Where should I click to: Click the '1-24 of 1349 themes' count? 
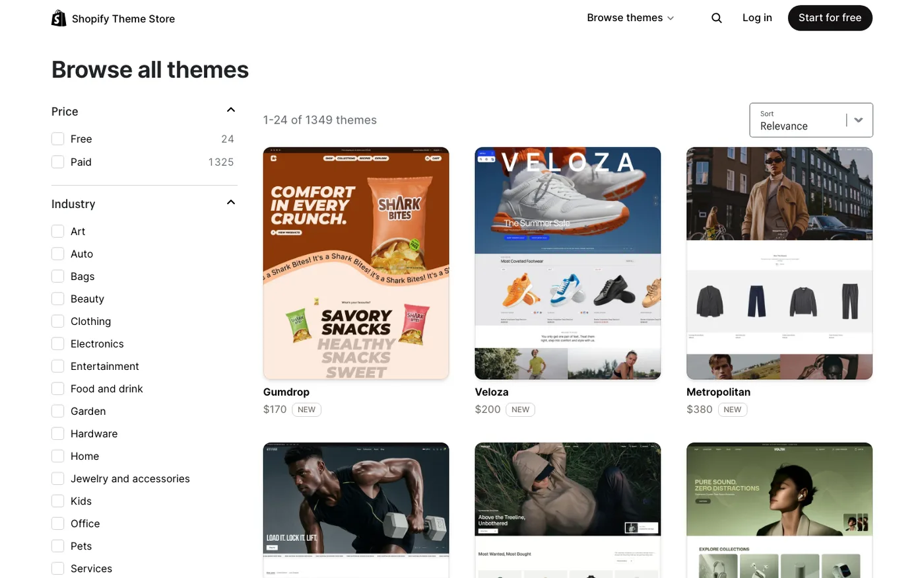320,120
